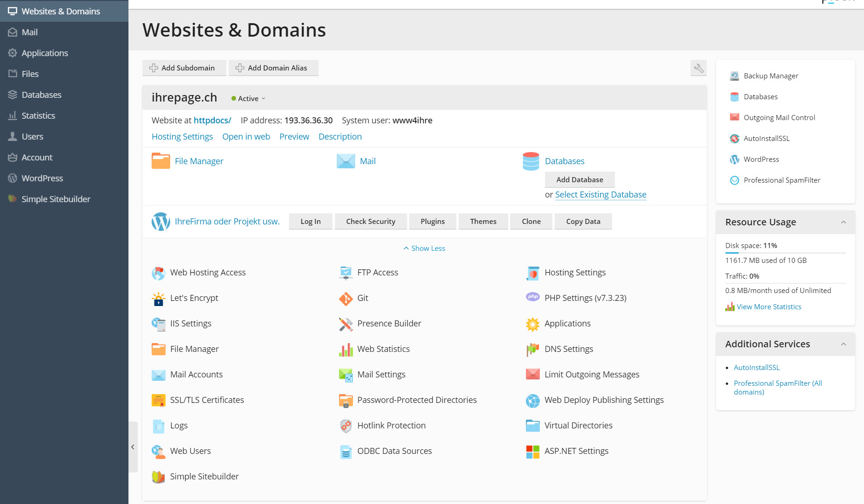Click the Let's Encrypt icon
Image resolution: width=864 pixels, height=504 pixels.
tap(158, 299)
